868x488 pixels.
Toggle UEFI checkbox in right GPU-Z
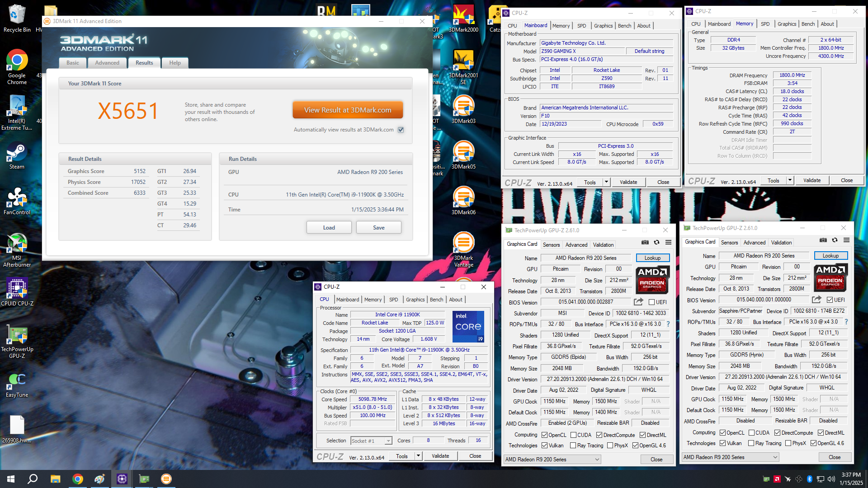click(x=830, y=300)
